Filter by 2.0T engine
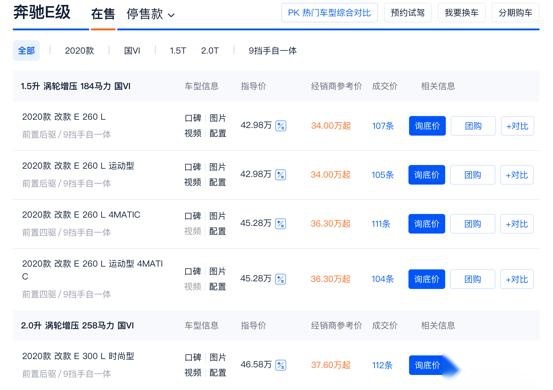Image resolution: width=553 pixels, height=390 pixels. [x=210, y=51]
